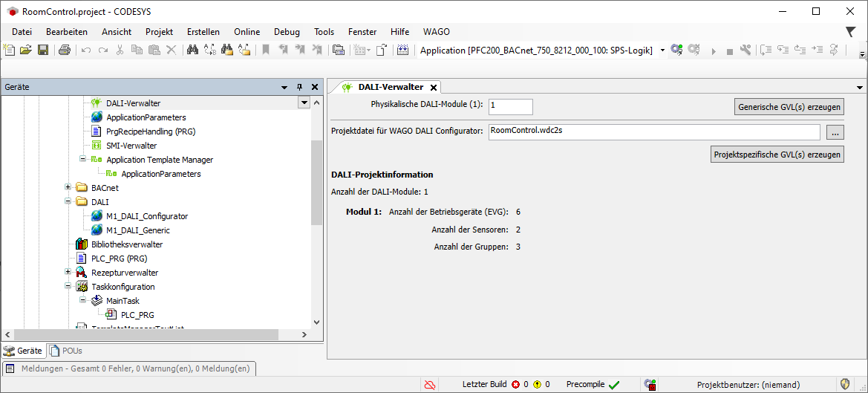Click the filter funnel icon at top right
Screen dimensions: 868x393
851,31
